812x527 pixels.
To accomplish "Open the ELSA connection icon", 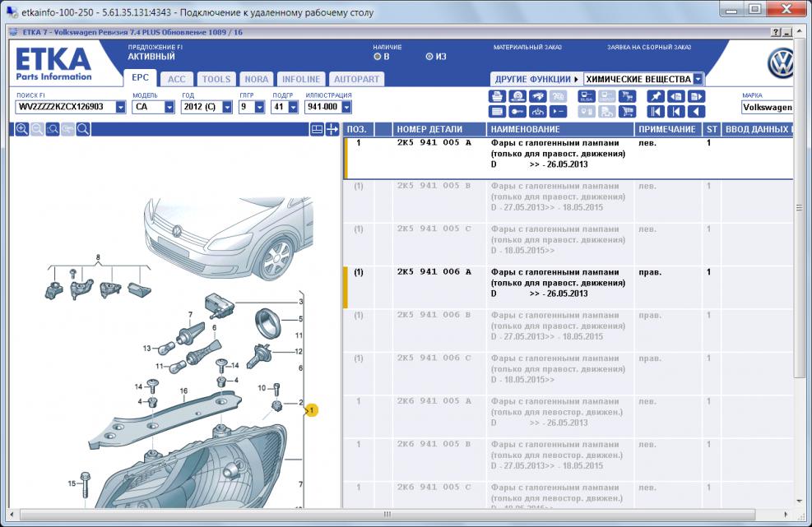I will click(587, 96).
